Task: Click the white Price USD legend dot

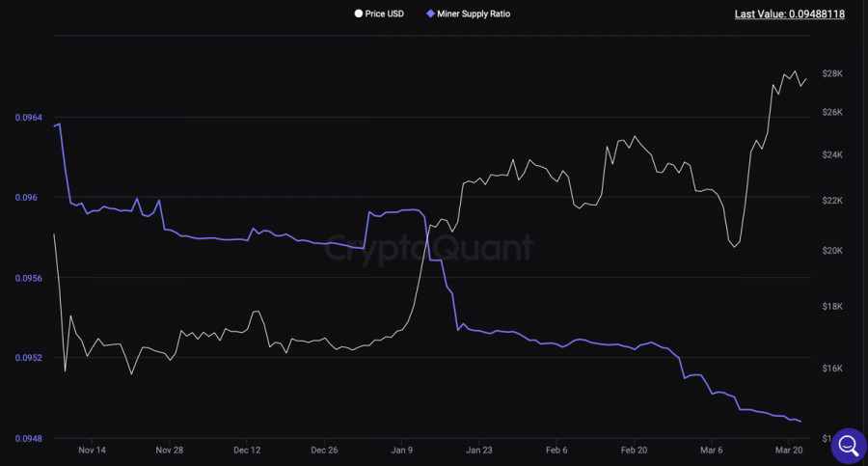Action: (359, 14)
